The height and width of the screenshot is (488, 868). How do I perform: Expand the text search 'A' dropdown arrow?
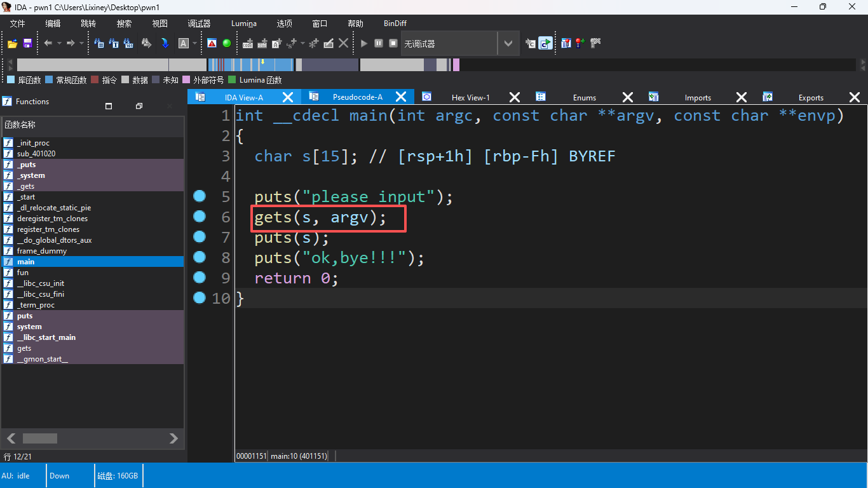point(195,43)
